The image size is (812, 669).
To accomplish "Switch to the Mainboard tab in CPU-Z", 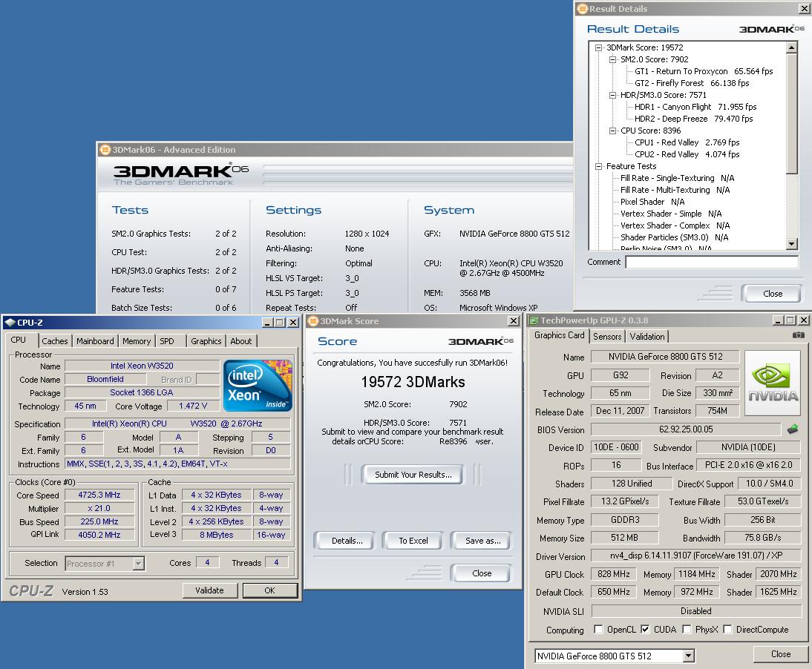I will tap(95, 341).
